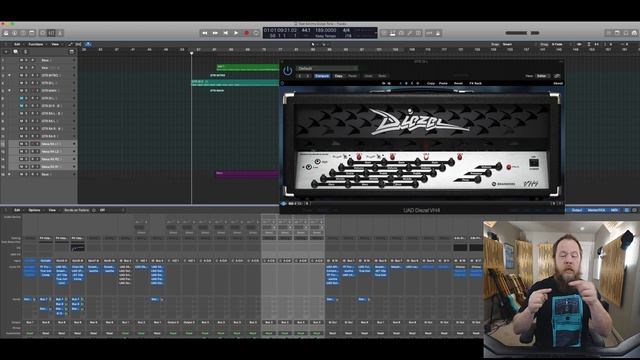Jump to project start with Go to Beginning

[225, 33]
